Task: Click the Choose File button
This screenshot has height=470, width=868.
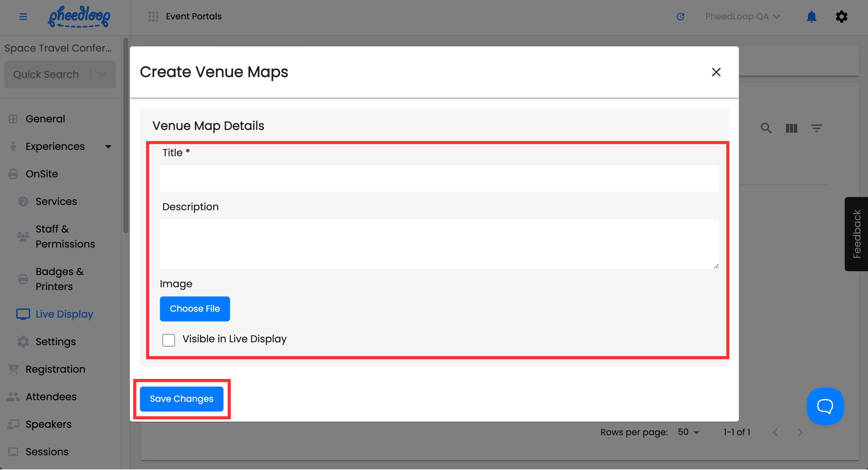Action: (x=195, y=309)
